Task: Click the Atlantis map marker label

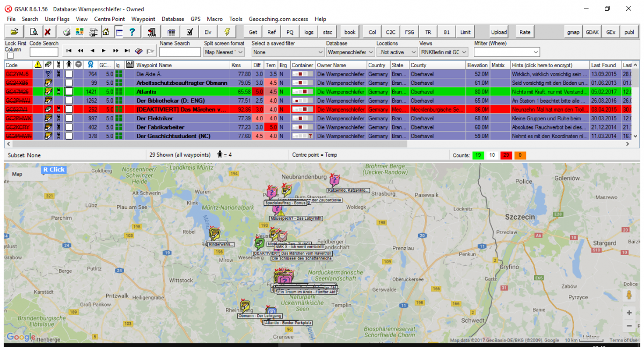Action: 288,323
